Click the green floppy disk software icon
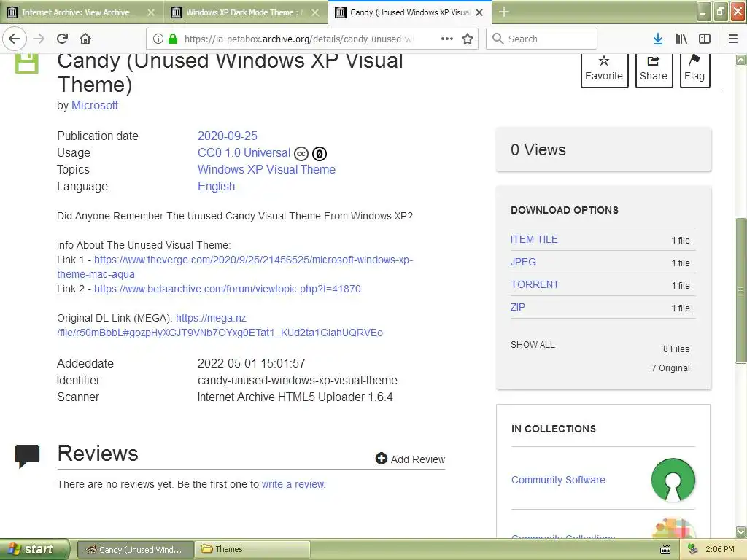Viewport: 747px width, 560px height. coord(27,63)
